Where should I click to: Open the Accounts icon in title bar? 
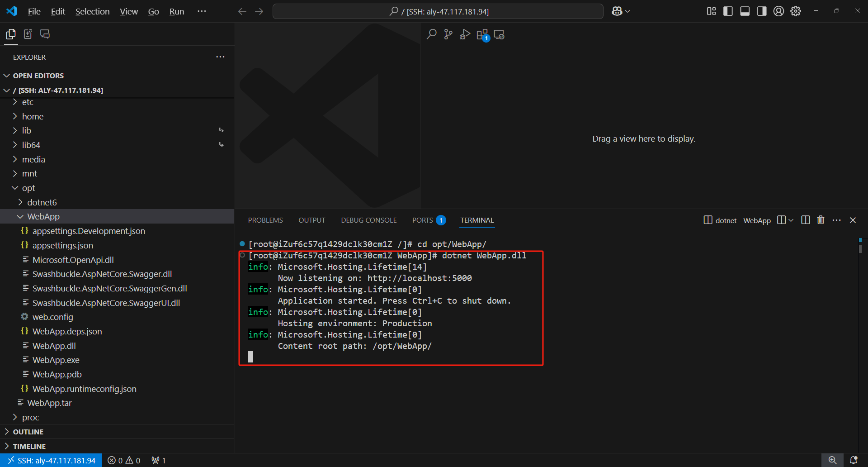pos(778,11)
